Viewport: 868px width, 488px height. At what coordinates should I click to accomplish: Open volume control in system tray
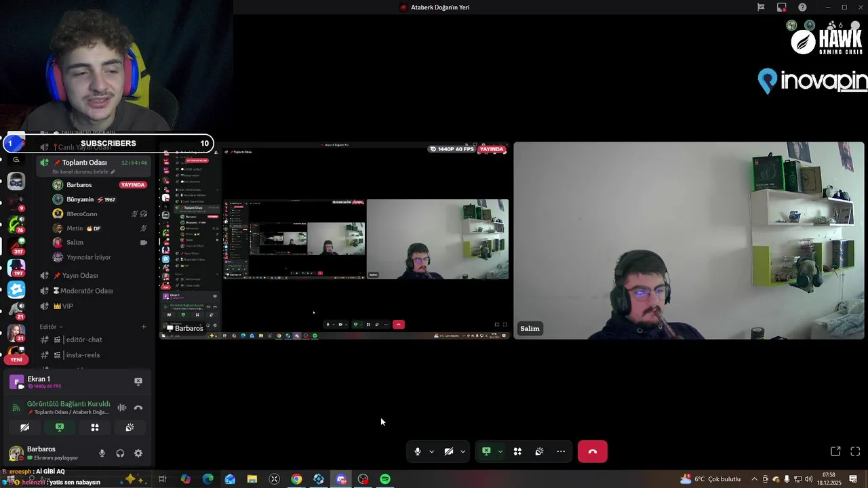tap(808, 479)
